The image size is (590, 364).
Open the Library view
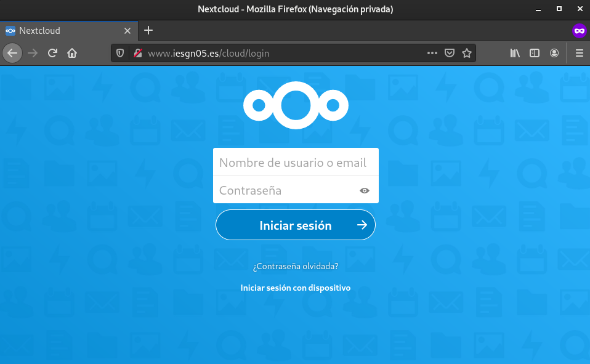pos(515,53)
